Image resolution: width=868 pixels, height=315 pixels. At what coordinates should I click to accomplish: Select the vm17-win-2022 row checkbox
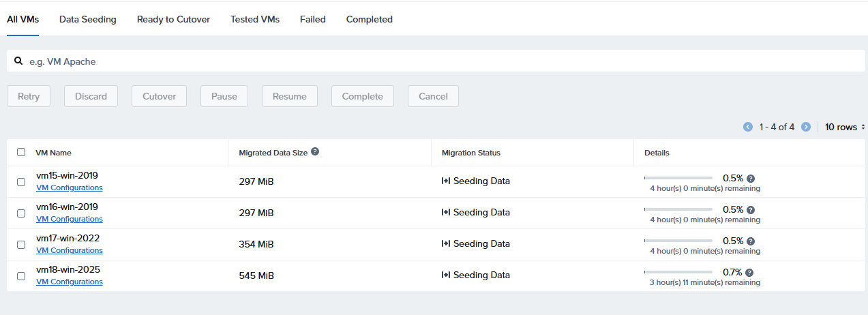pos(21,245)
